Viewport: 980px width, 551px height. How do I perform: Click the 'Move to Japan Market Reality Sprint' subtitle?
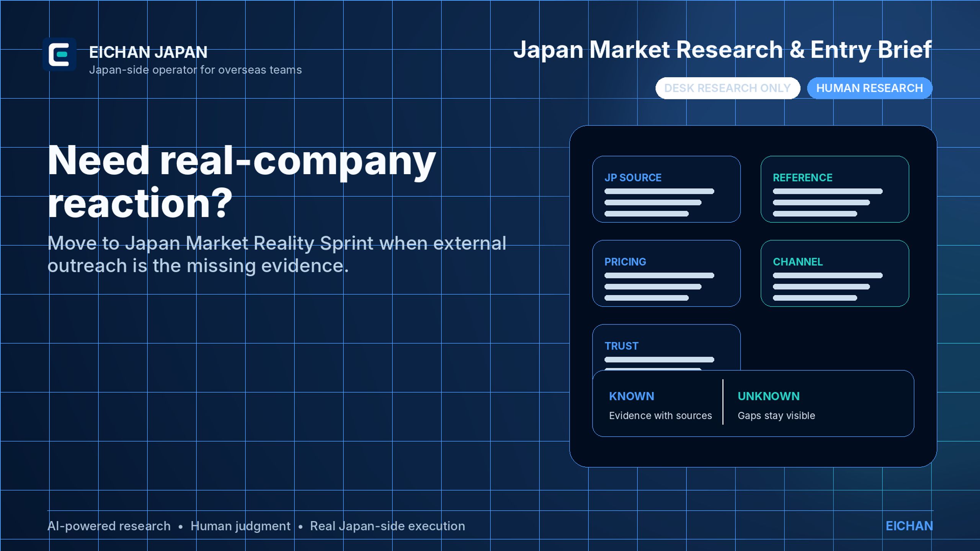(x=277, y=254)
